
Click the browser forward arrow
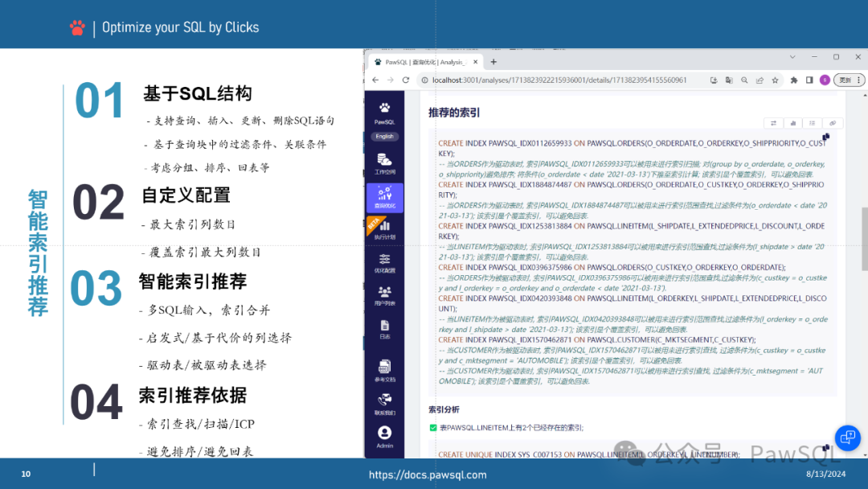coord(391,80)
